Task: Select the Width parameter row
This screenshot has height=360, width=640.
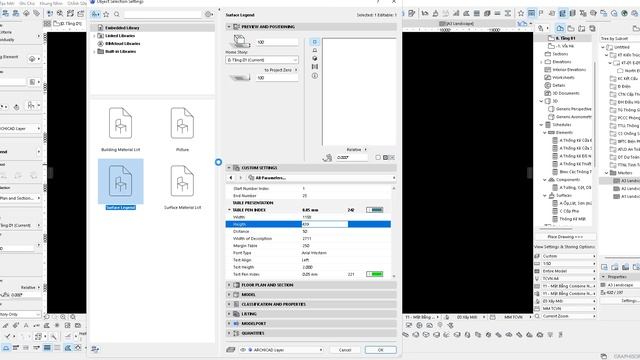Action: [308, 217]
